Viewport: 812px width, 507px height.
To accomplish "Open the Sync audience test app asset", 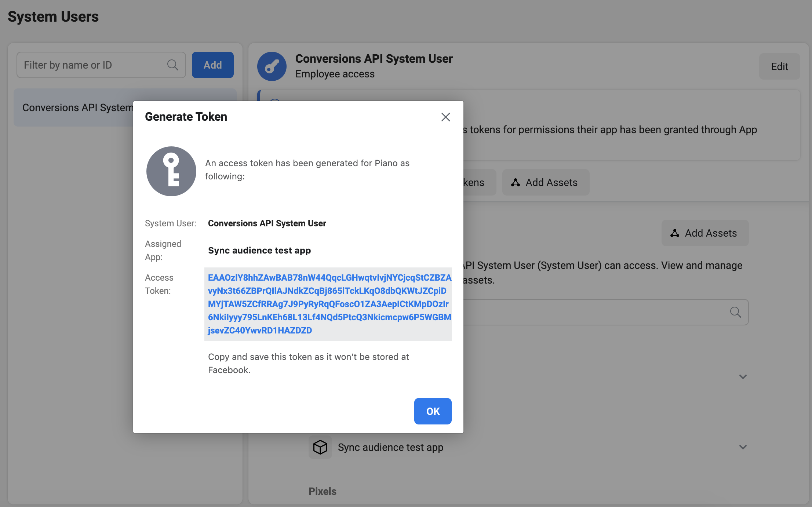I will click(x=390, y=447).
